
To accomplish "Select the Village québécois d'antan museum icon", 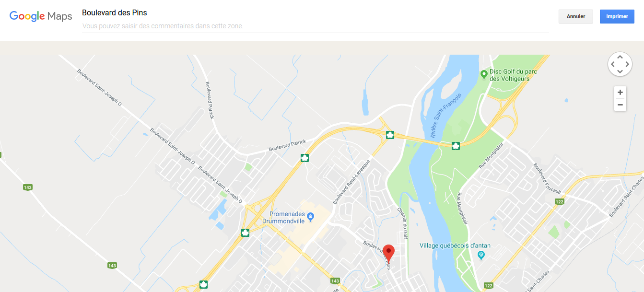I will pos(482,255).
